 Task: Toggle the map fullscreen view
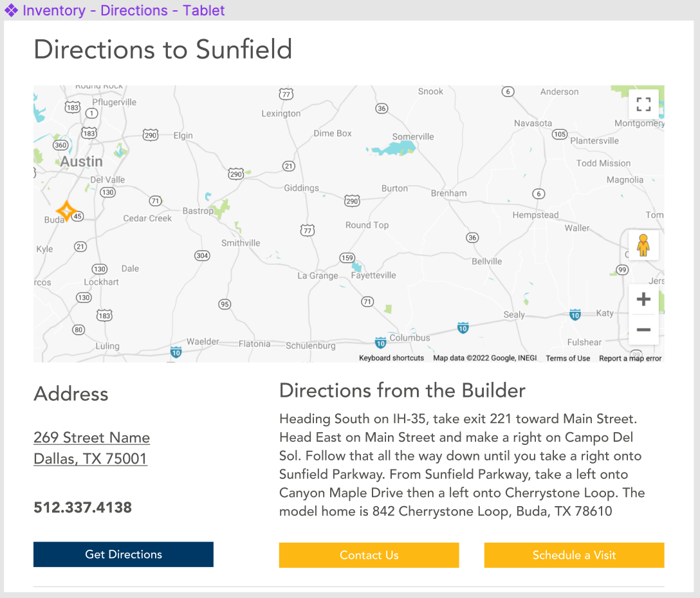(x=643, y=104)
